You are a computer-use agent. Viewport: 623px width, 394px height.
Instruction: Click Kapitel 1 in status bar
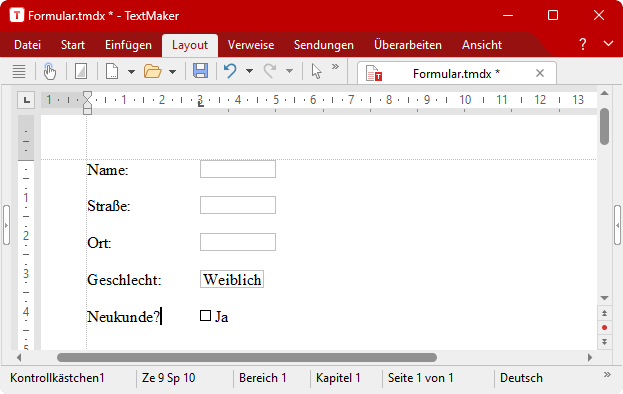[x=338, y=378]
